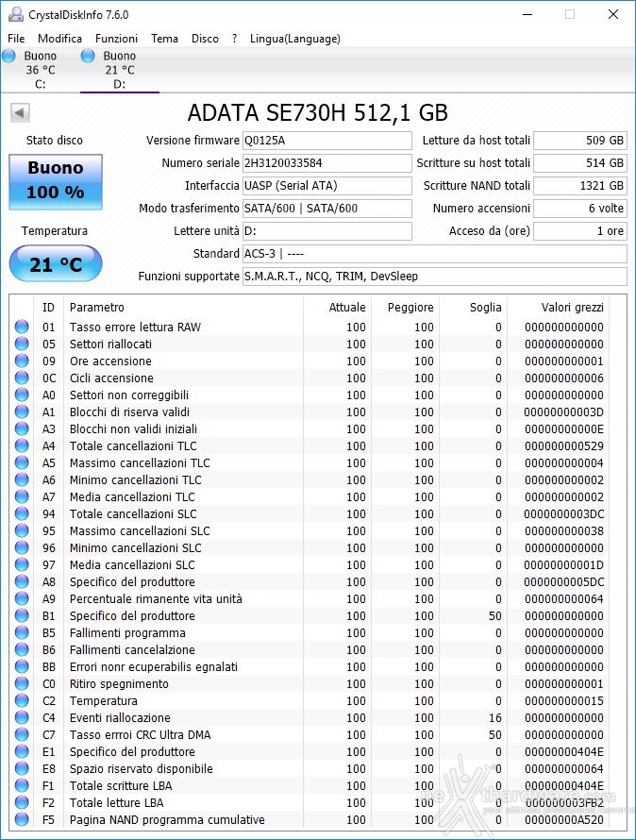Click the status icon for Fallimenti programma
The image size is (636, 840).
22,632
